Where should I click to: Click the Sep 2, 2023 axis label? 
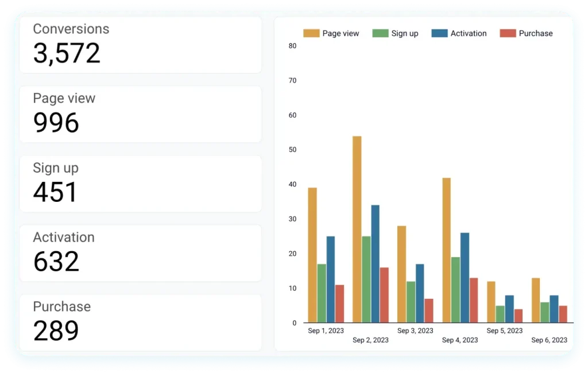370,340
